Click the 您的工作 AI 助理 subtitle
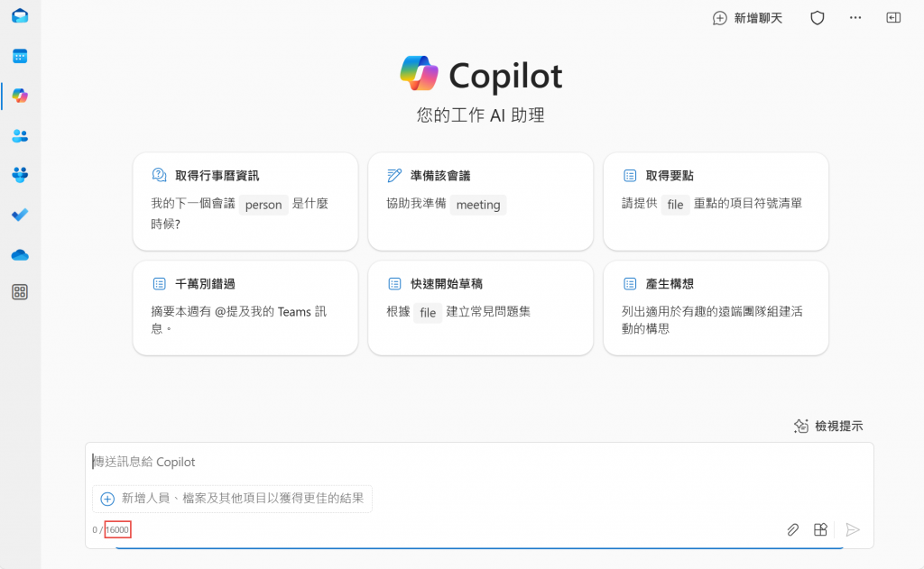Image resolution: width=924 pixels, height=569 pixels. pyautogui.click(x=481, y=115)
